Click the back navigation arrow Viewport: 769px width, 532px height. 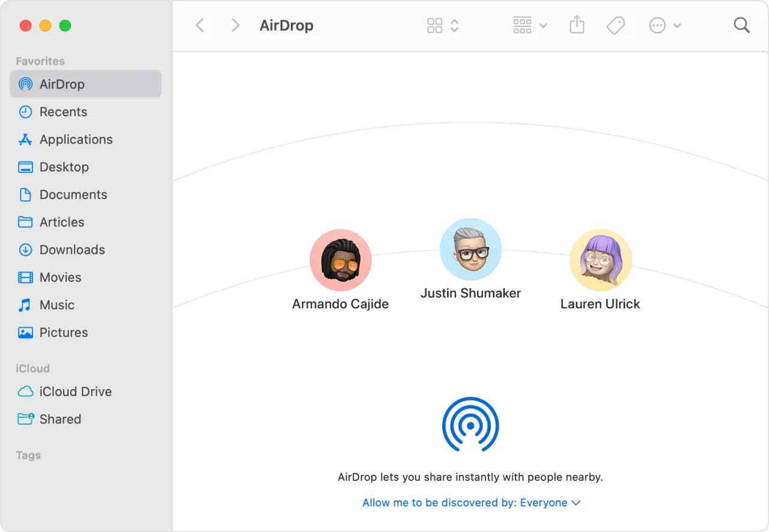[x=200, y=25]
